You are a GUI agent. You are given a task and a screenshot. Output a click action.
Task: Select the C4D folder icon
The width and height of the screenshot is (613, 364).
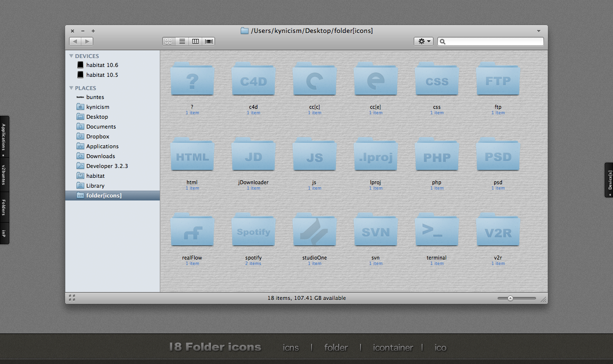click(253, 79)
